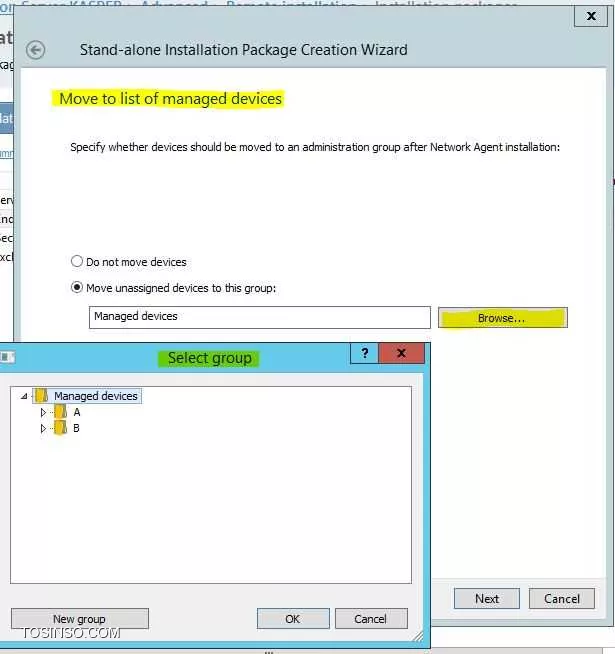Collapse the Managed devices tree node
The height and width of the screenshot is (654, 615).
point(25,396)
